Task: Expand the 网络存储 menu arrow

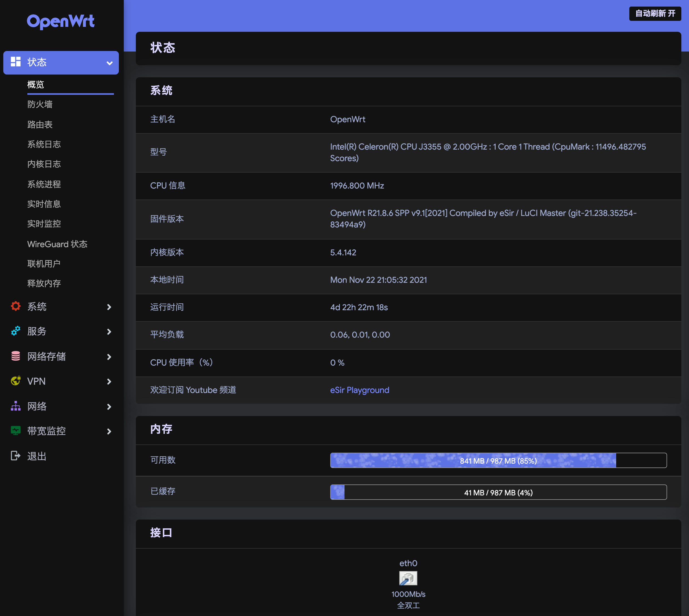Action: (x=109, y=357)
